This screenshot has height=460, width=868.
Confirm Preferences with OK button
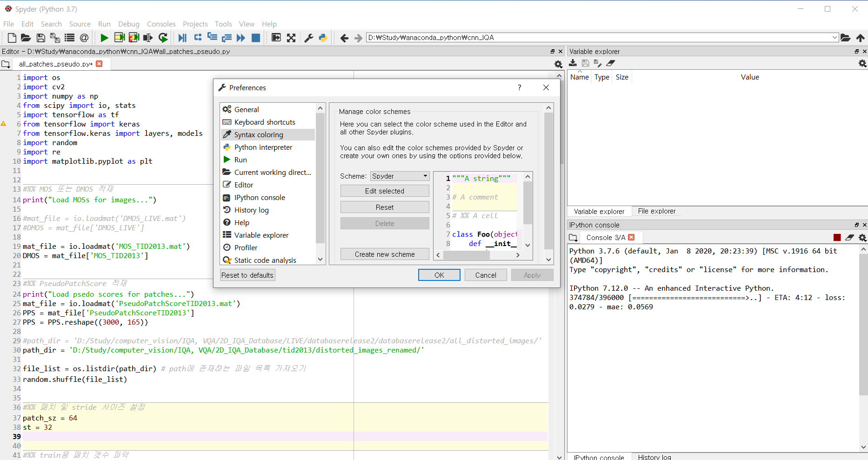439,275
